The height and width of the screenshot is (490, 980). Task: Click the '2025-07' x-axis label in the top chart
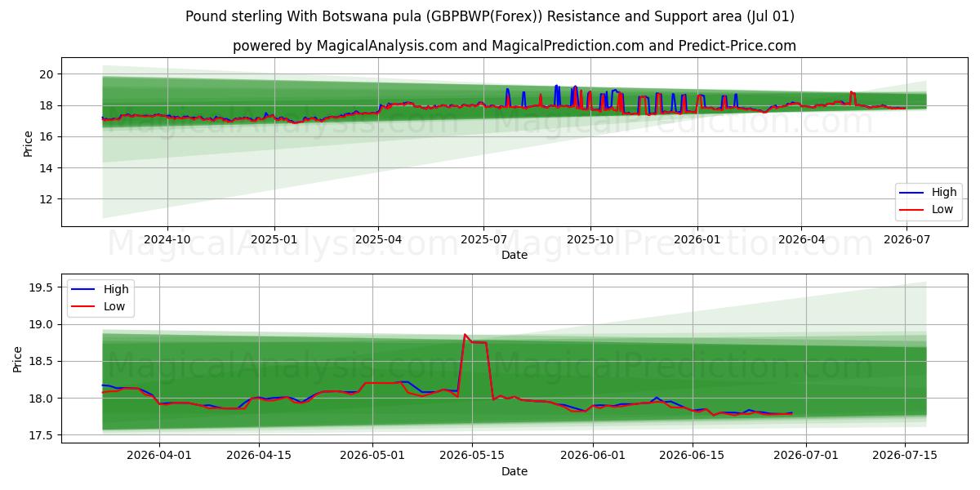click(x=483, y=238)
